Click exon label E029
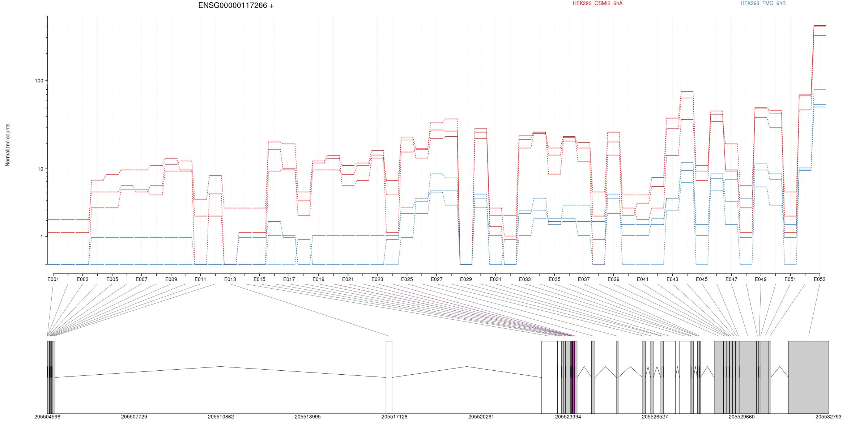 (466, 280)
